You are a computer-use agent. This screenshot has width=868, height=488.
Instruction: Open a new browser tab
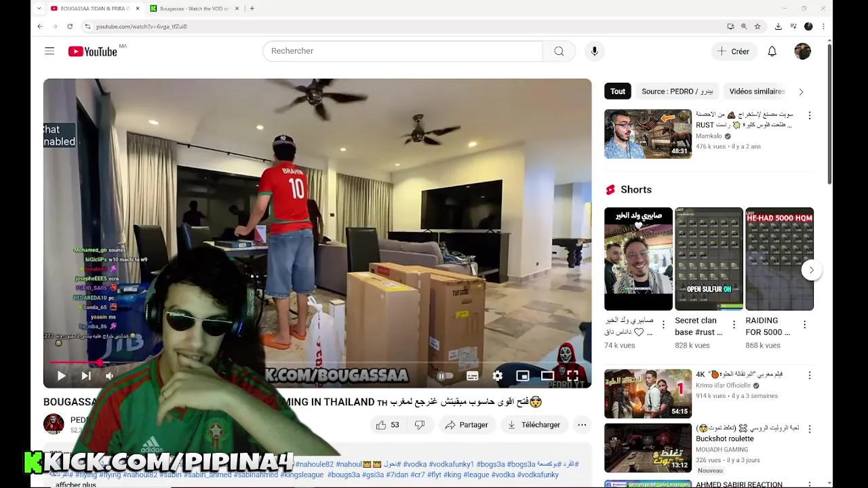[x=252, y=9]
